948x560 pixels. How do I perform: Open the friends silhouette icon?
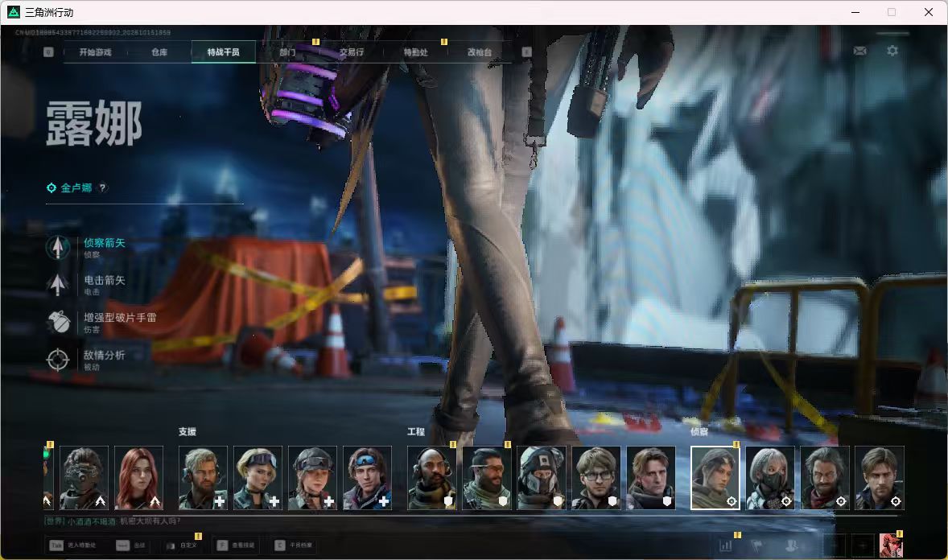tap(791, 546)
